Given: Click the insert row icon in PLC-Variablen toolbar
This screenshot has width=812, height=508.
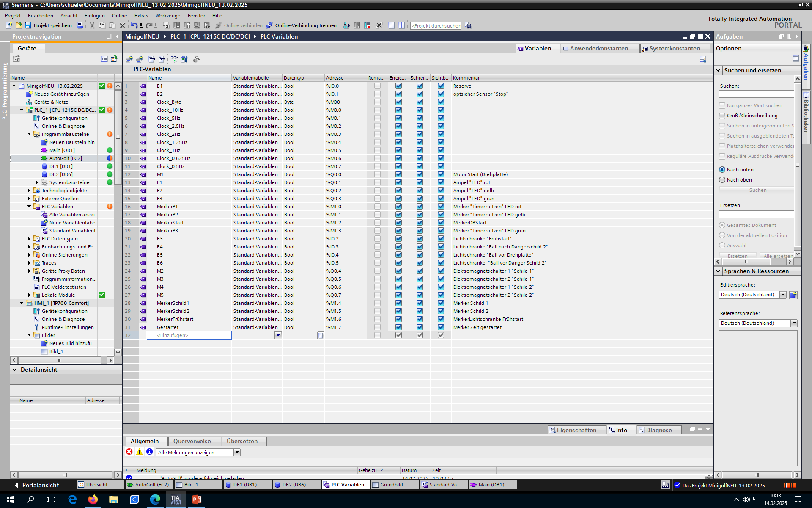Looking at the screenshot, I should [129, 59].
